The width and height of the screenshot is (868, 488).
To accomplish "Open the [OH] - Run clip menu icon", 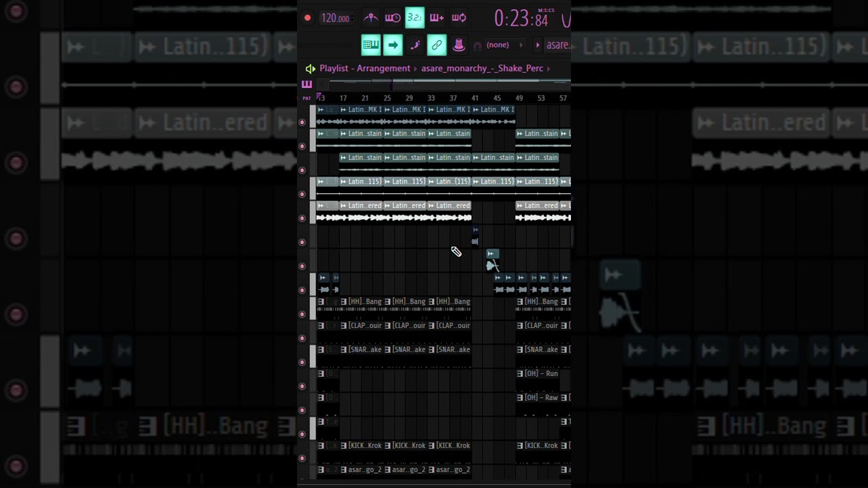I will pyautogui.click(x=520, y=373).
